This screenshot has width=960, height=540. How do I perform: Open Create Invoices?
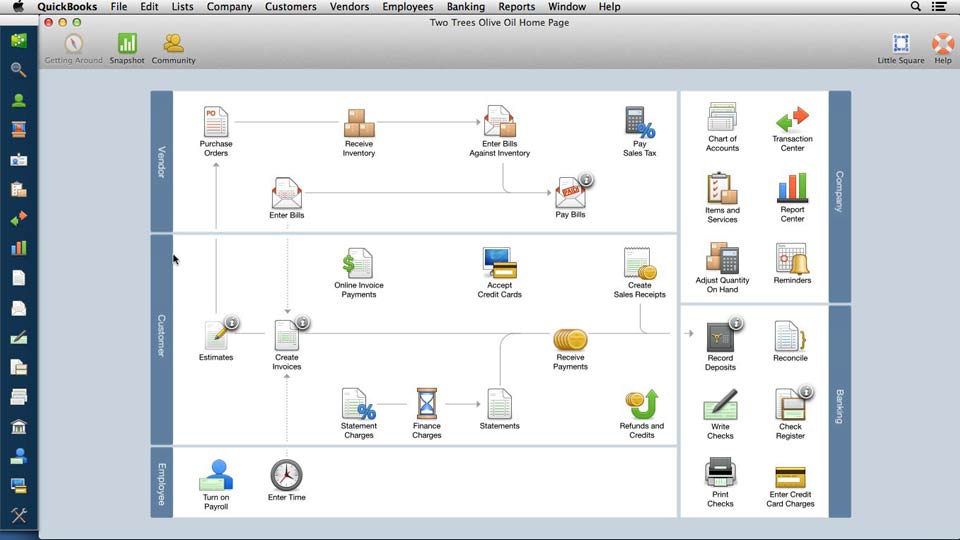coord(287,335)
